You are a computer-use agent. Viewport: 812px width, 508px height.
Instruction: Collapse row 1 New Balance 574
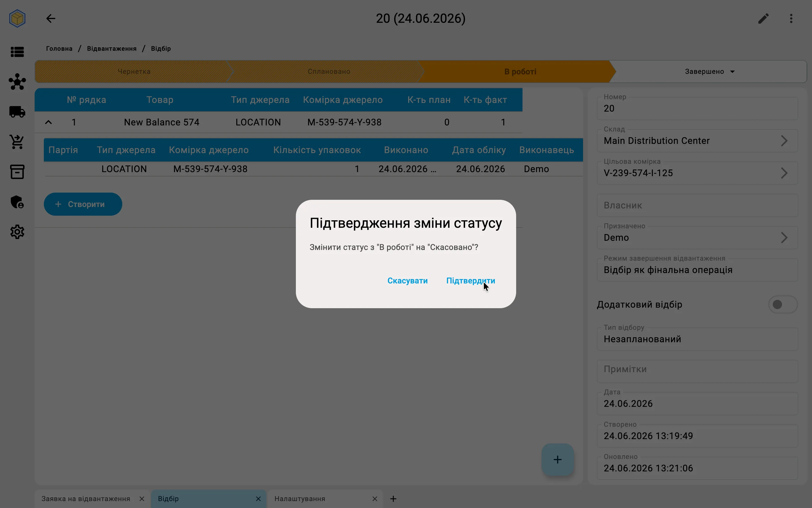[x=48, y=122]
